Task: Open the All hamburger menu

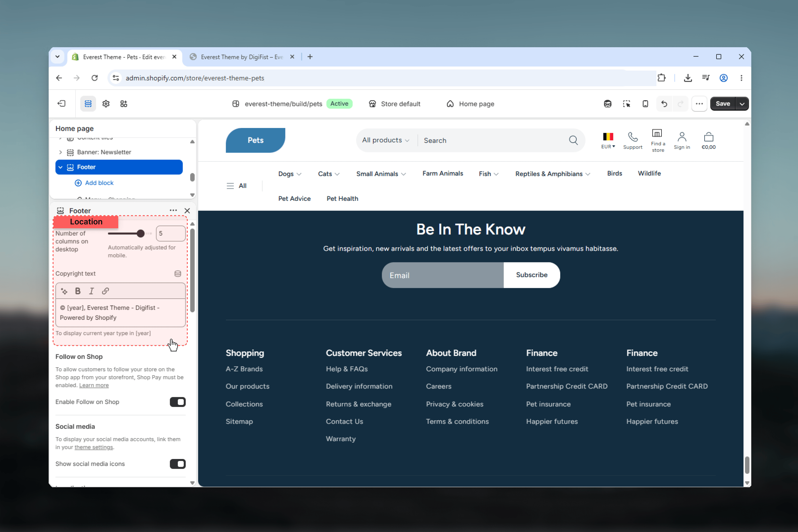Action: pyautogui.click(x=237, y=186)
